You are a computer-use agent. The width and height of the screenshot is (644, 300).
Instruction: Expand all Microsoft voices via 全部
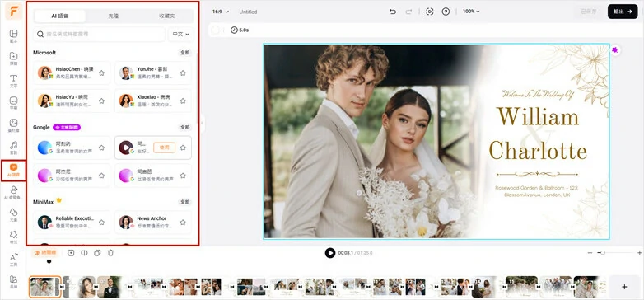(184, 53)
